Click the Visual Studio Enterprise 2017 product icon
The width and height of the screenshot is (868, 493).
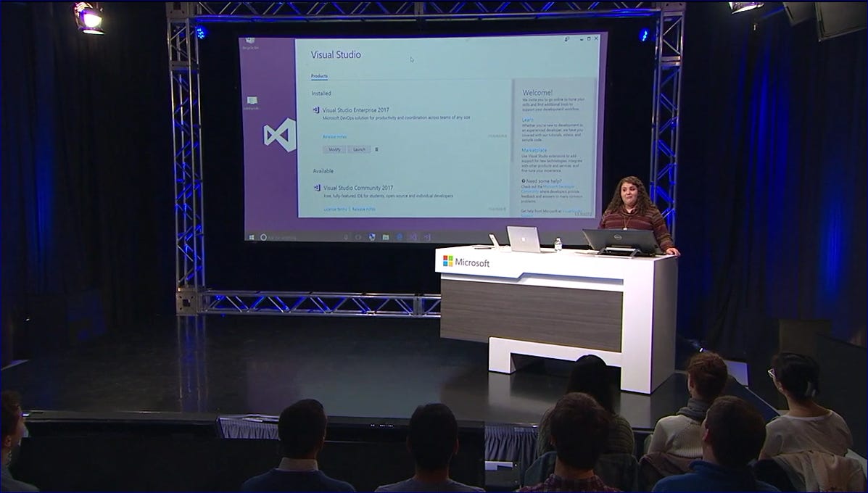point(316,110)
